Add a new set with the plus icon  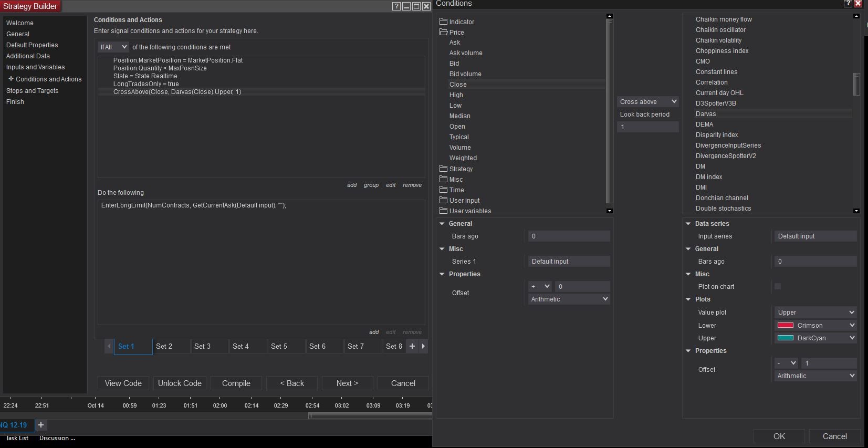coord(412,346)
